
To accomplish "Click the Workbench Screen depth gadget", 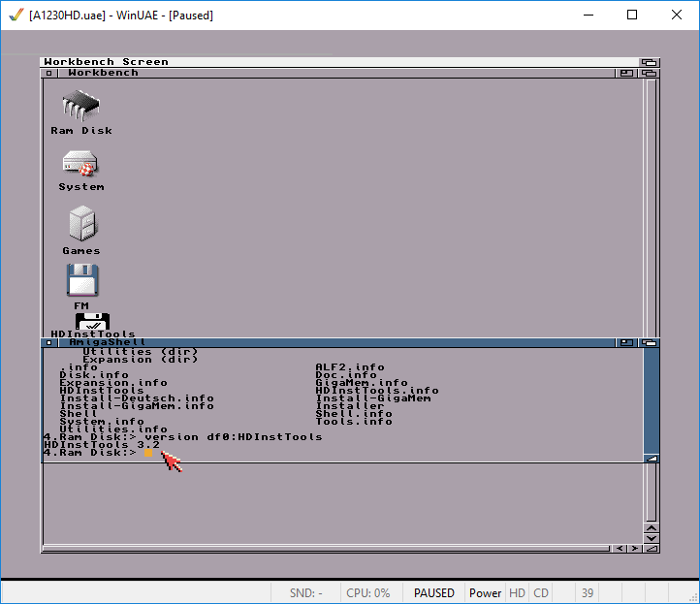I will 650,61.
